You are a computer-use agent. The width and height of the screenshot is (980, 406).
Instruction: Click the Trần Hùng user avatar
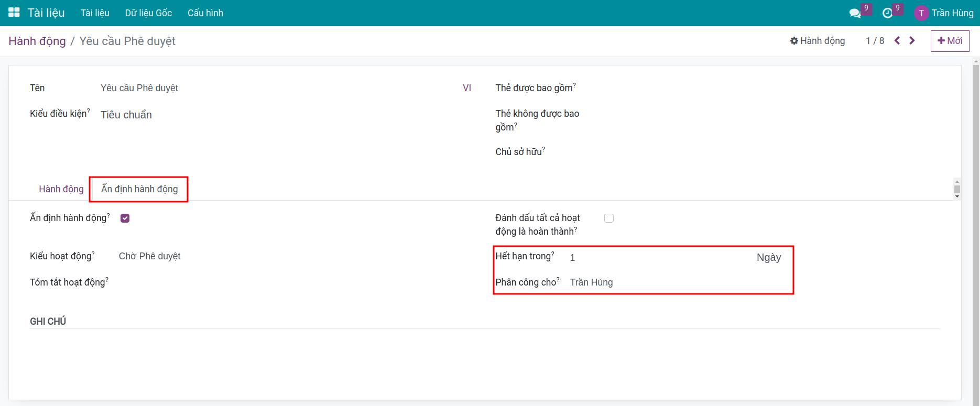pyautogui.click(x=921, y=13)
